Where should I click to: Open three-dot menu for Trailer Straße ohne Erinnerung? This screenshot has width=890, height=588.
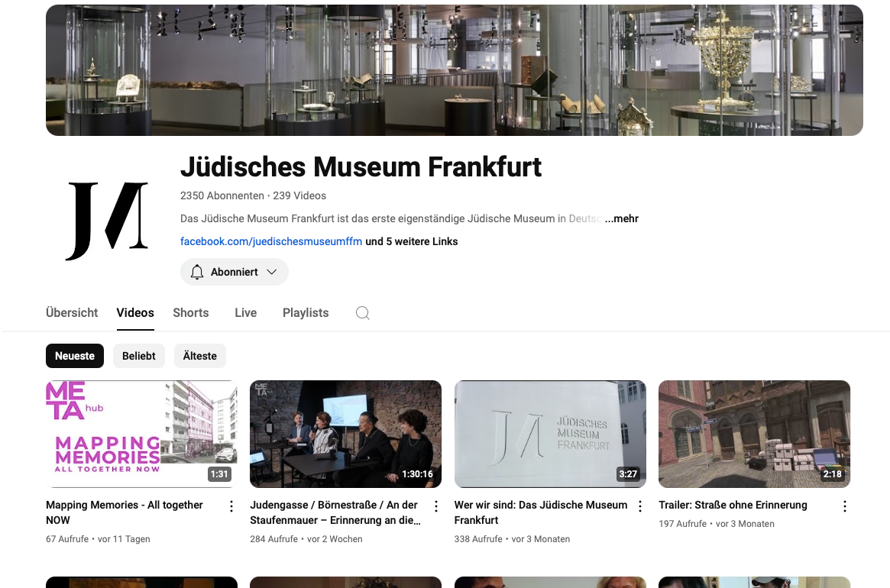pos(845,506)
